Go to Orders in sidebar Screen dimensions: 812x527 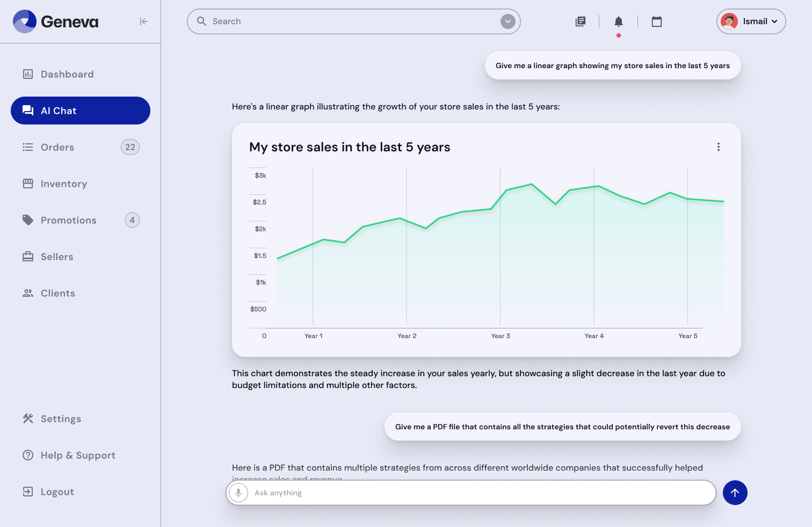pyautogui.click(x=57, y=147)
